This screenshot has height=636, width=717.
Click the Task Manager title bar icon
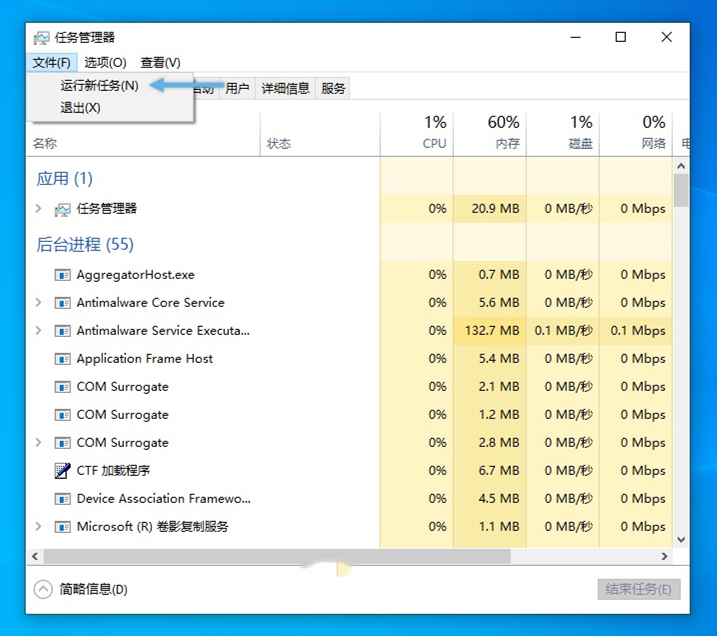41,37
